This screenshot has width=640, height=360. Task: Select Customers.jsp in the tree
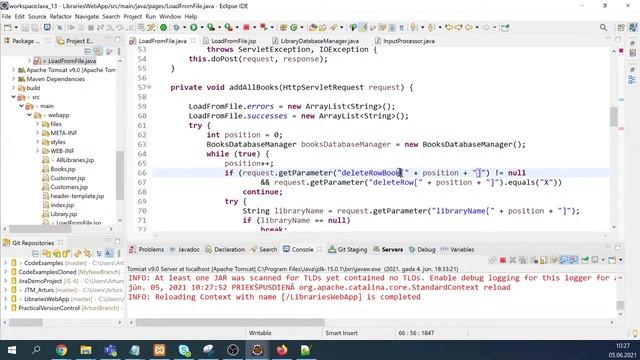69,187
